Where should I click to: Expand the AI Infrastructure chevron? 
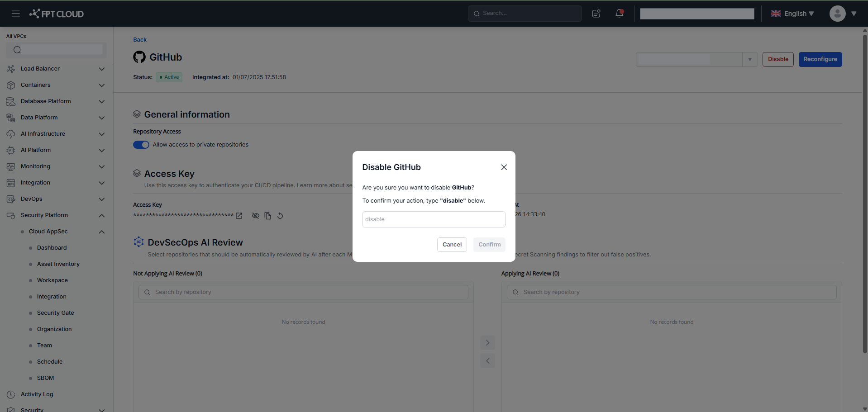click(102, 134)
